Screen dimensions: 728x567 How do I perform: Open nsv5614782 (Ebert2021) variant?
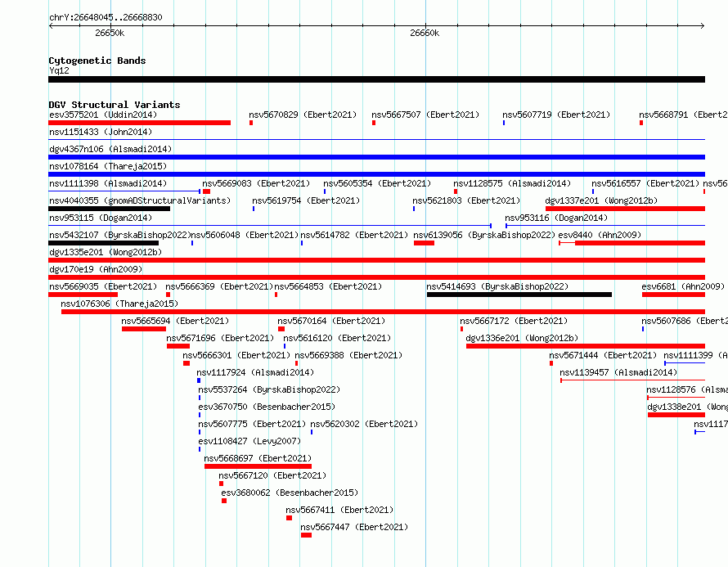[x=354, y=235]
